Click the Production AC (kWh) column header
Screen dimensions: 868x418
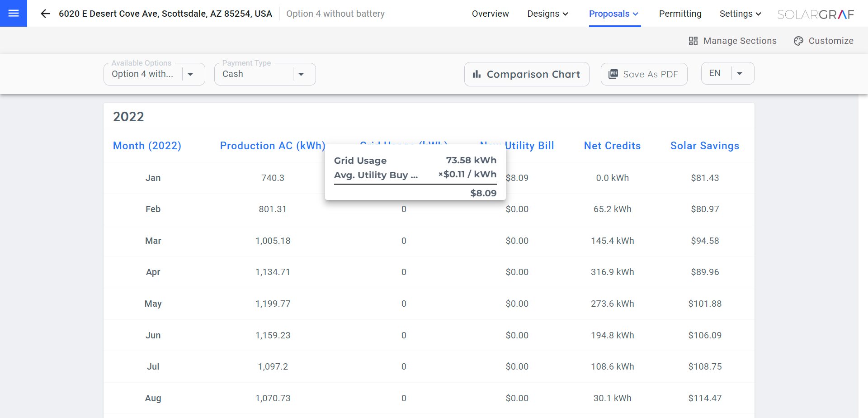[272, 146]
